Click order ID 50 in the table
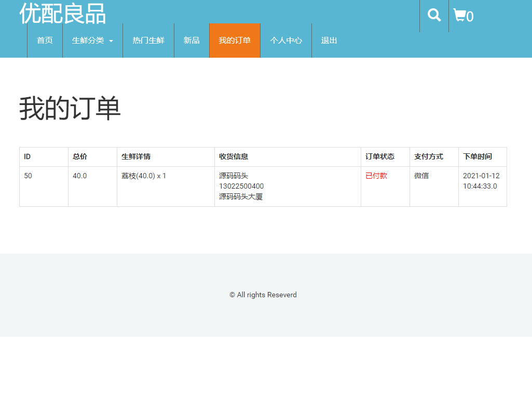 (28, 176)
